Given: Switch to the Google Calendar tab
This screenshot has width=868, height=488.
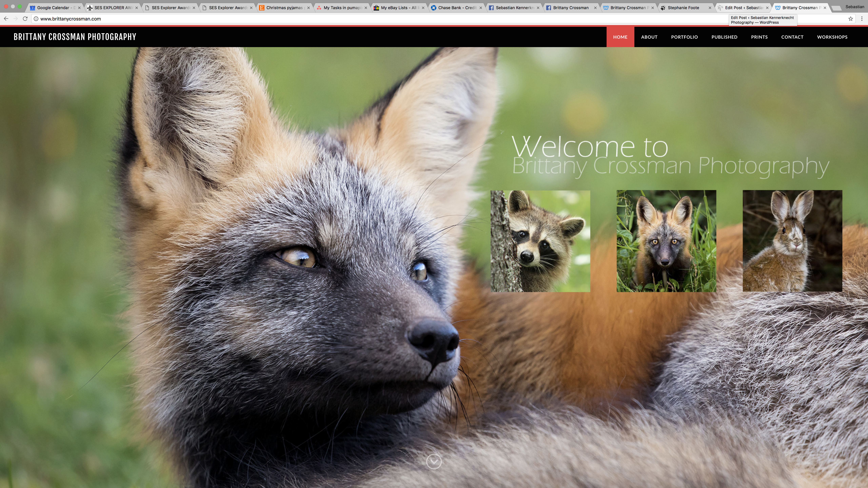Looking at the screenshot, I should (x=54, y=7).
